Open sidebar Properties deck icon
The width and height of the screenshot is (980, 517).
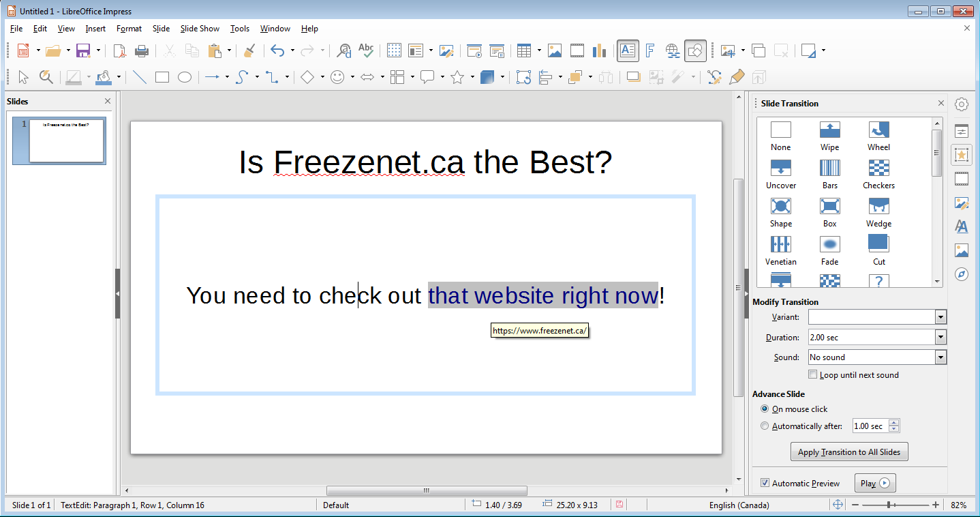click(x=962, y=130)
